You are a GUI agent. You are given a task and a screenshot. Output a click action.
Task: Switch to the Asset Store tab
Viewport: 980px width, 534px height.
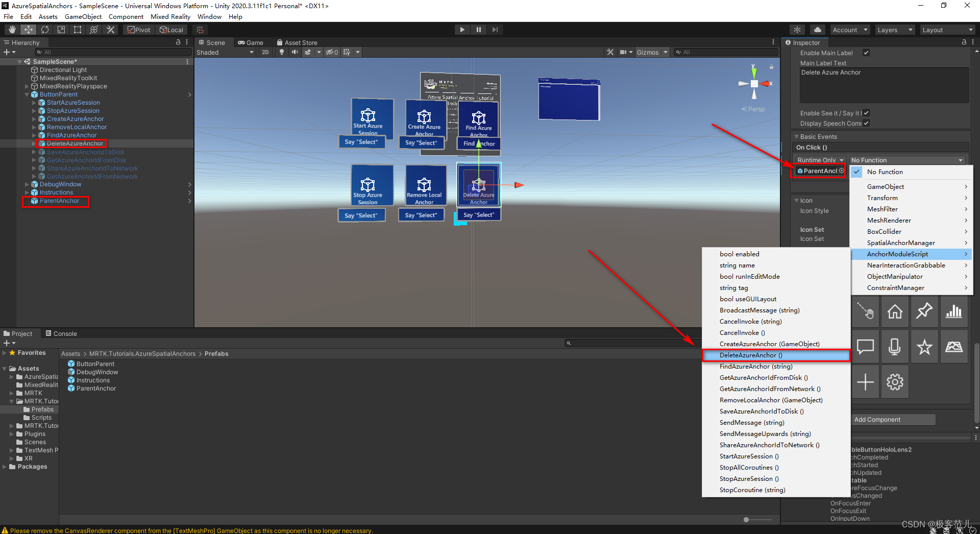tap(297, 42)
